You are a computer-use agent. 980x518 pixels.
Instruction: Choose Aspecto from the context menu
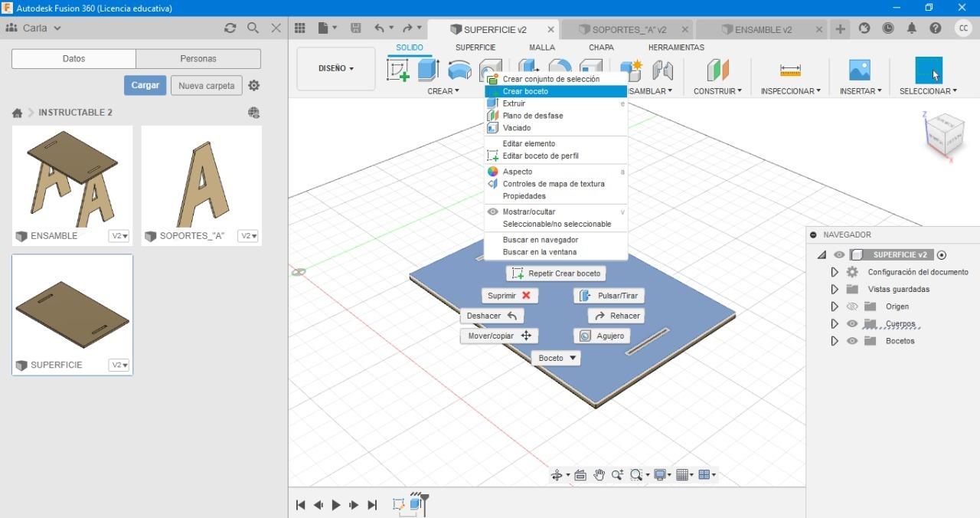pos(556,172)
